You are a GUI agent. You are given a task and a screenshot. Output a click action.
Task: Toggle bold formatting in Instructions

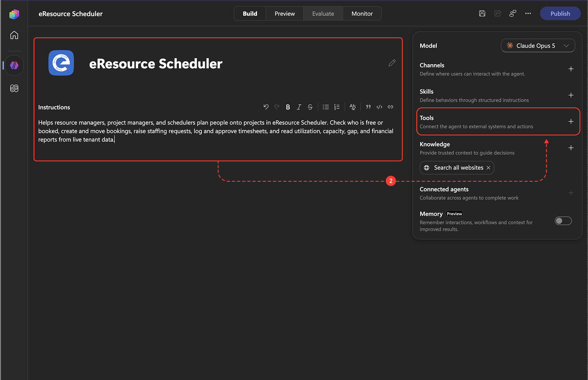tap(288, 107)
